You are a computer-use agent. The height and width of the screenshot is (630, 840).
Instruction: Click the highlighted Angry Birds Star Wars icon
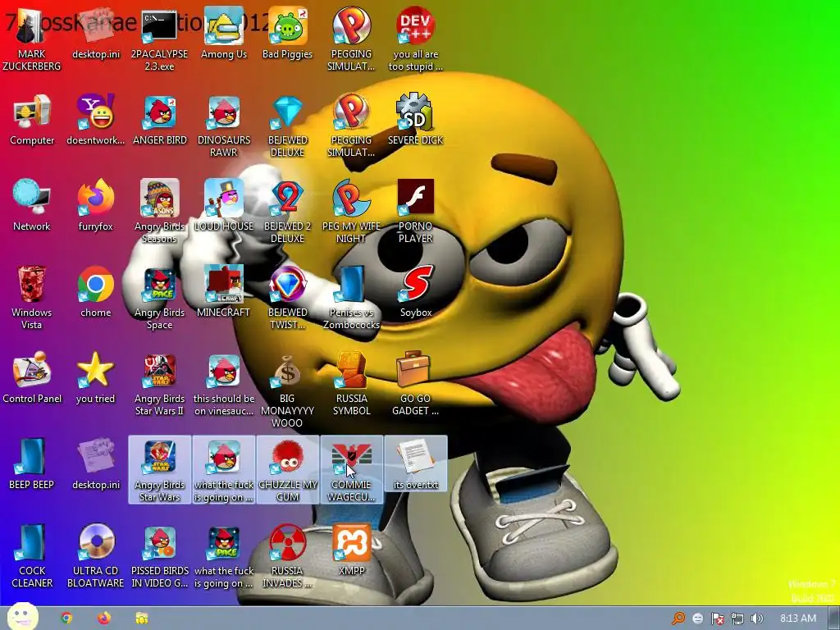pyautogui.click(x=159, y=470)
